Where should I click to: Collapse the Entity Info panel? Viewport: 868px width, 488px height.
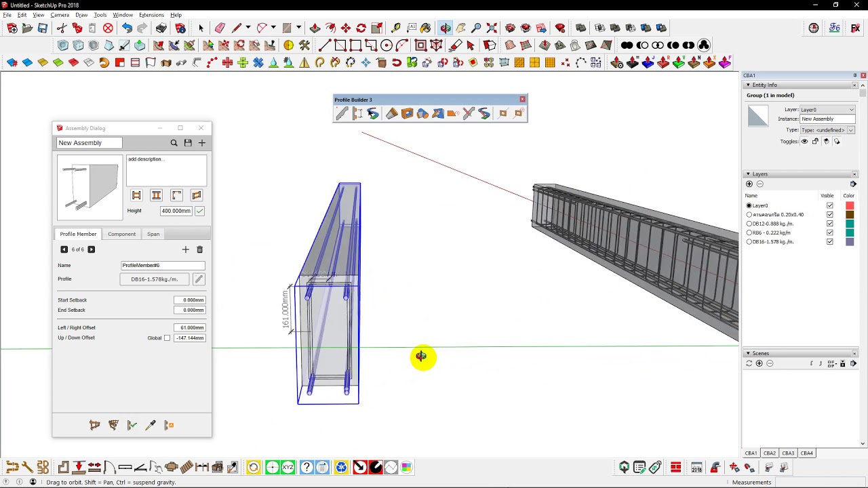tap(748, 85)
